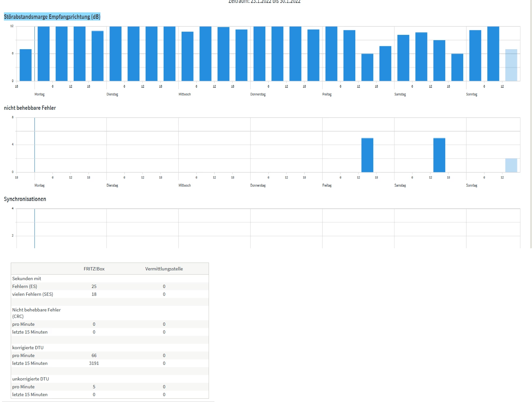The height and width of the screenshot is (402, 532).
Task: Select the "Nicht behebbare Fehler (CRC)" table label
Action: click(37, 313)
